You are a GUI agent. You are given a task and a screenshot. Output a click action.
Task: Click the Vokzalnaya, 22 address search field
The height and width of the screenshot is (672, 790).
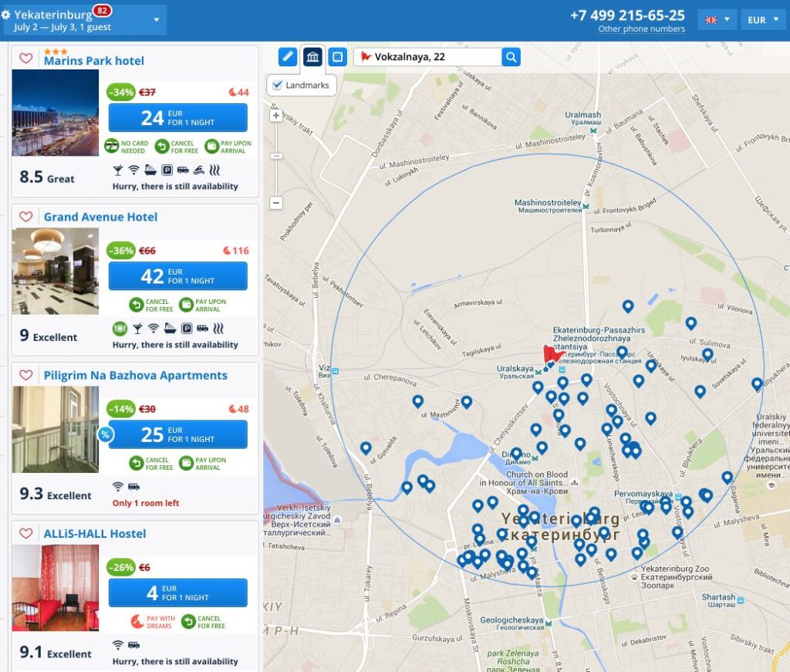[434, 57]
